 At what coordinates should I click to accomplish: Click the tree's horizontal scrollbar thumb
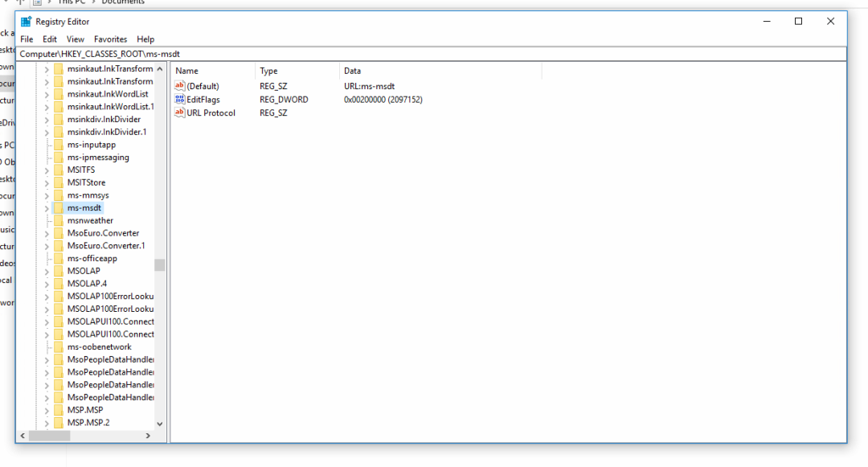(49, 436)
